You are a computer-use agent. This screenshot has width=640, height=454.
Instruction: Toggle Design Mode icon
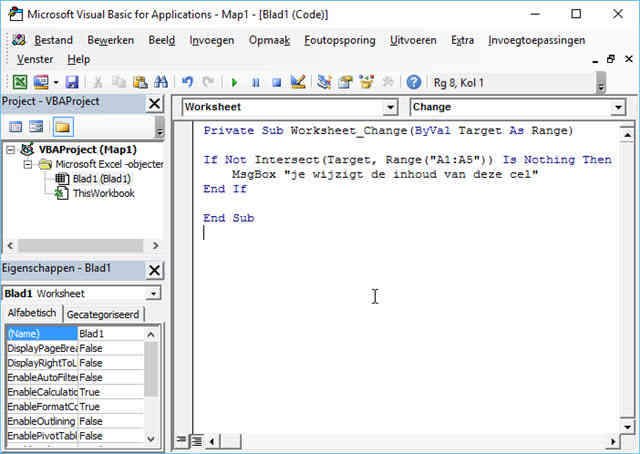pyautogui.click(x=298, y=82)
